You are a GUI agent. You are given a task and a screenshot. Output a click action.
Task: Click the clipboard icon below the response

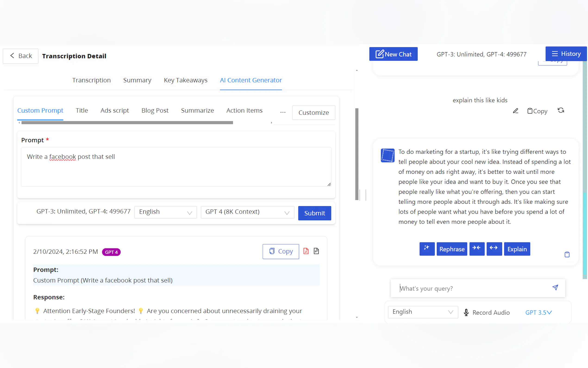(567, 255)
